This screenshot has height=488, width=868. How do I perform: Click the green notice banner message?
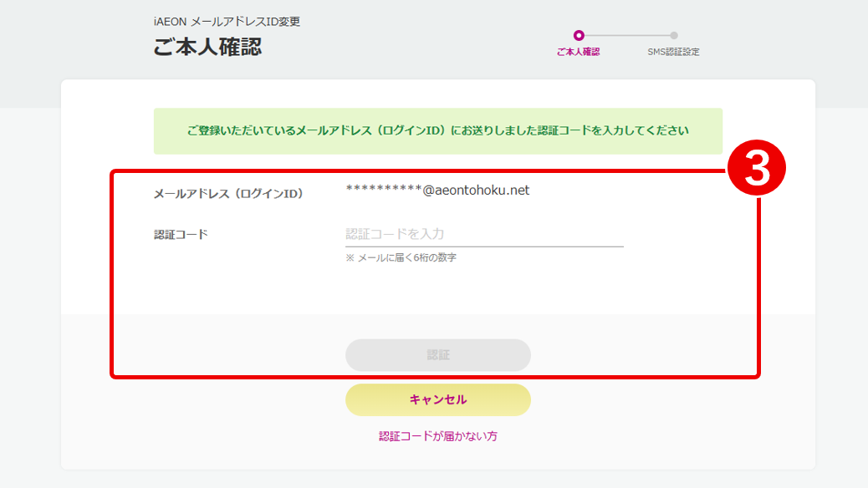click(x=437, y=131)
